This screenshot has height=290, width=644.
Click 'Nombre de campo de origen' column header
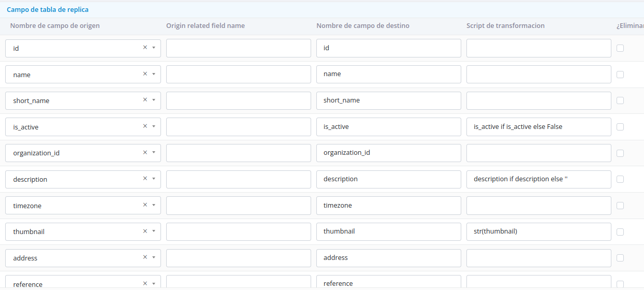(55, 25)
